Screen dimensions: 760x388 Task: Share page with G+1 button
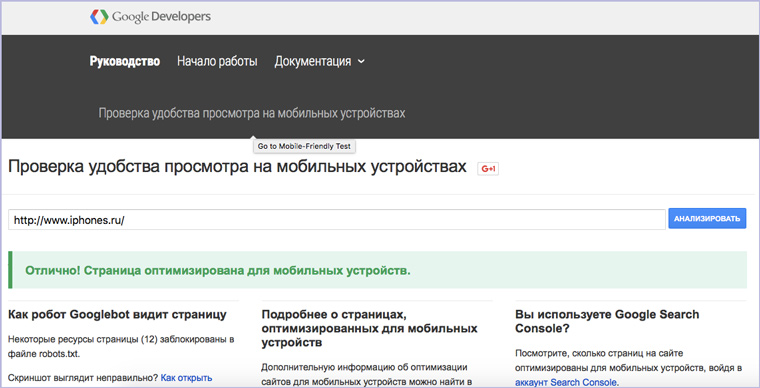pyautogui.click(x=488, y=169)
